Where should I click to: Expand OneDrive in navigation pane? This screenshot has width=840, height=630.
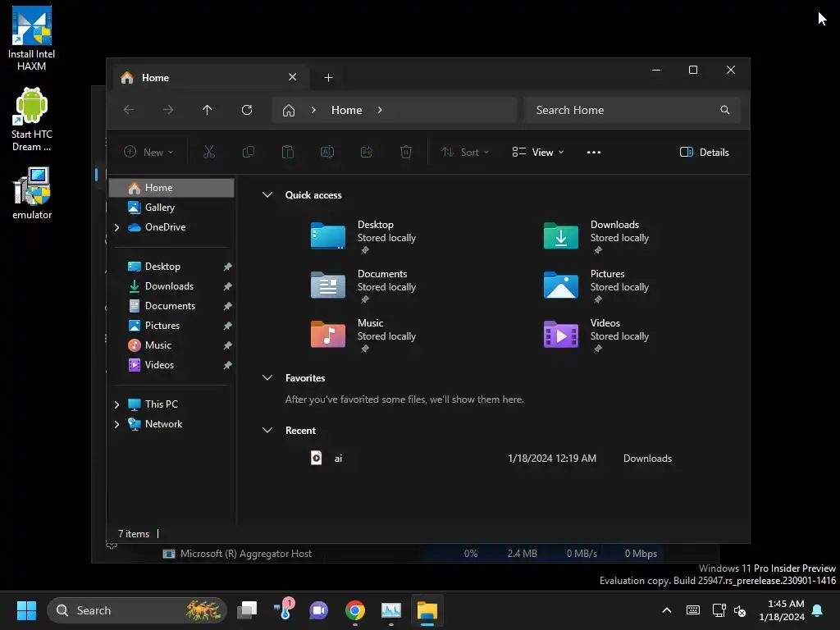[x=116, y=228]
